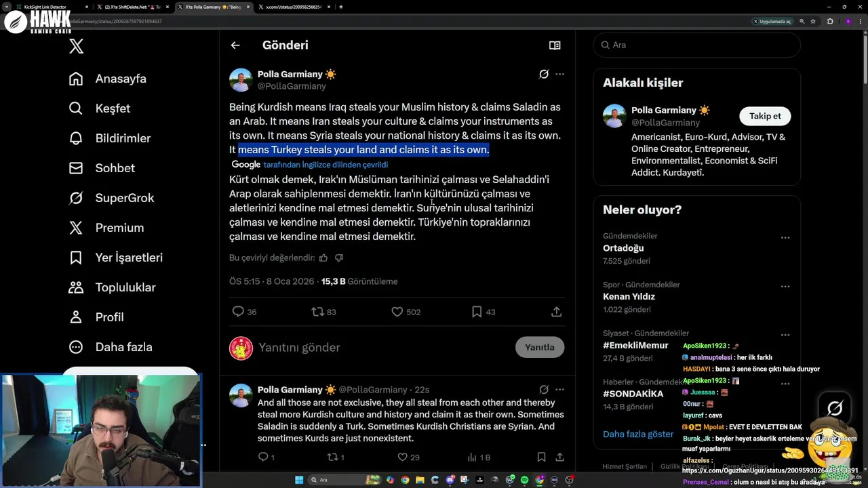Click Hizmet Şartları footer link
This screenshot has height=488, width=868.
click(625, 466)
